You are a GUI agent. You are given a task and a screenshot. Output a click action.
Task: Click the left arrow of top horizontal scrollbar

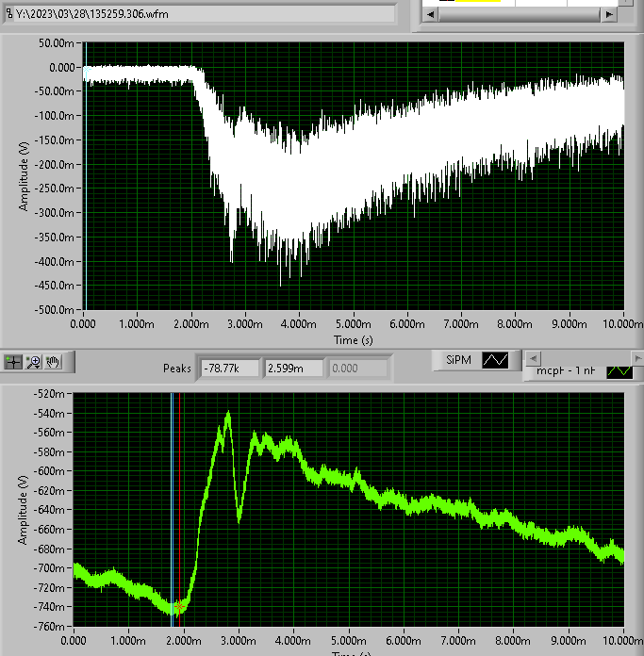[430, 15]
